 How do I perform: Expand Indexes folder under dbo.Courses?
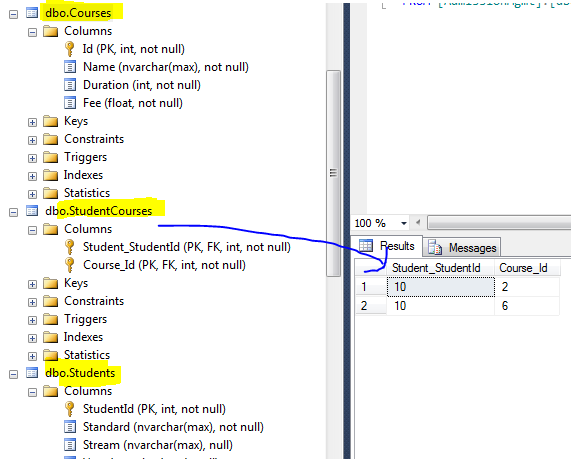32,176
